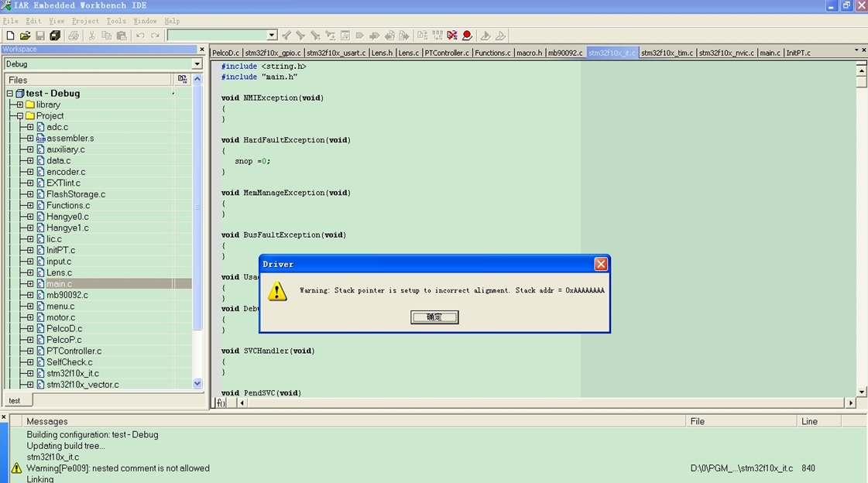Click the Make build icon
Screen dimensions: 868x483
437,36
